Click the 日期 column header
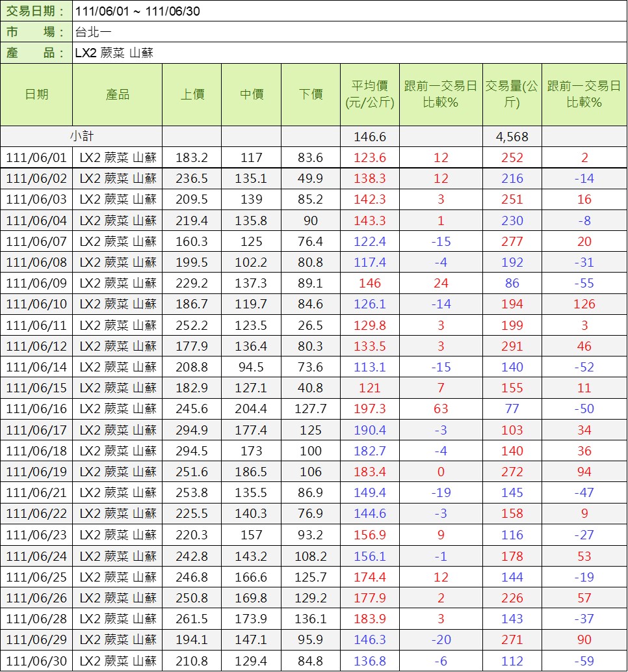Image resolution: width=628 pixels, height=672 pixels. tap(36, 94)
